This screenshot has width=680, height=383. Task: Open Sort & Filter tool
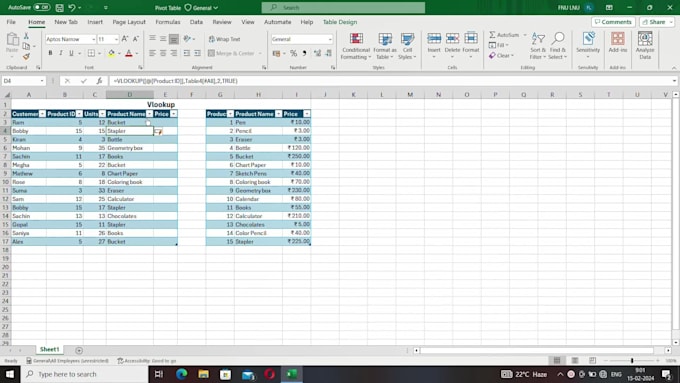(x=538, y=46)
